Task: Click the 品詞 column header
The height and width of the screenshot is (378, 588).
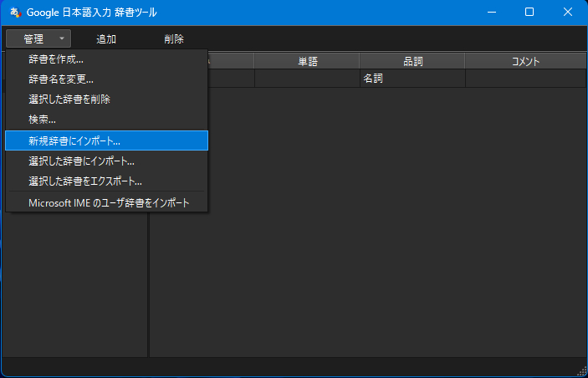Action: pyautogui.click(x=412, y=61)
